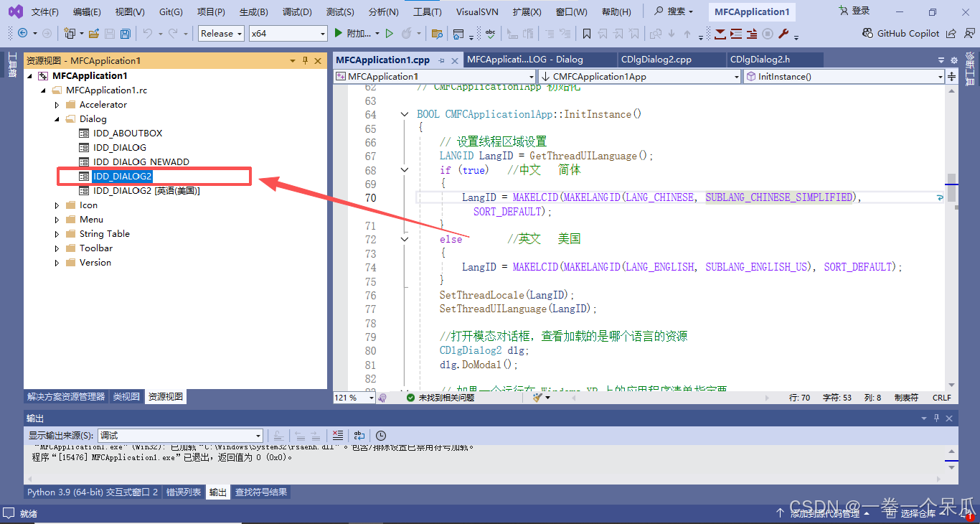Clear output with the red-X list icon
The height and width of the screenshot is (524, 980).
point(338,435)
